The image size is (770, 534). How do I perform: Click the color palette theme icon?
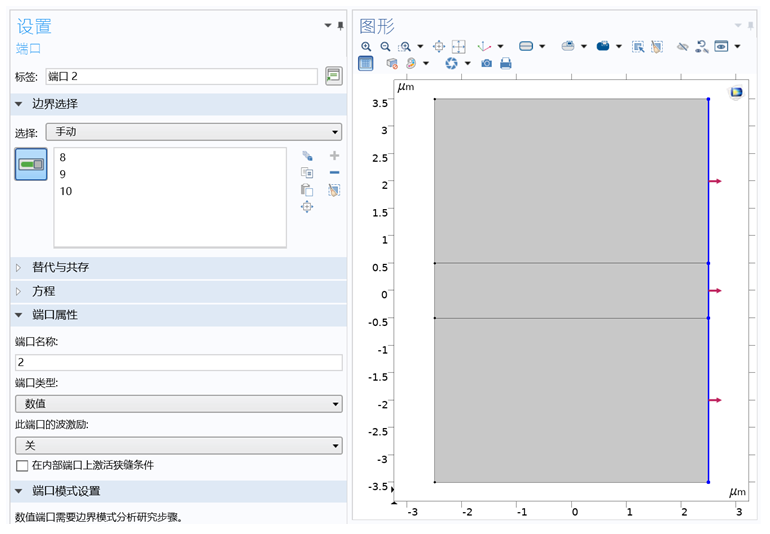pos(411,63)
